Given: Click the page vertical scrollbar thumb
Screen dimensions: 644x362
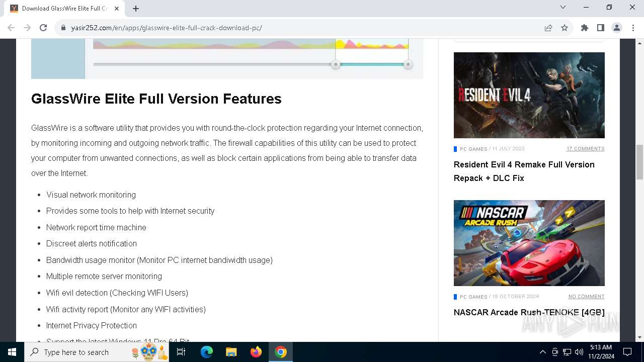Looking at the screenshot, I should click(x=639, y=162).
